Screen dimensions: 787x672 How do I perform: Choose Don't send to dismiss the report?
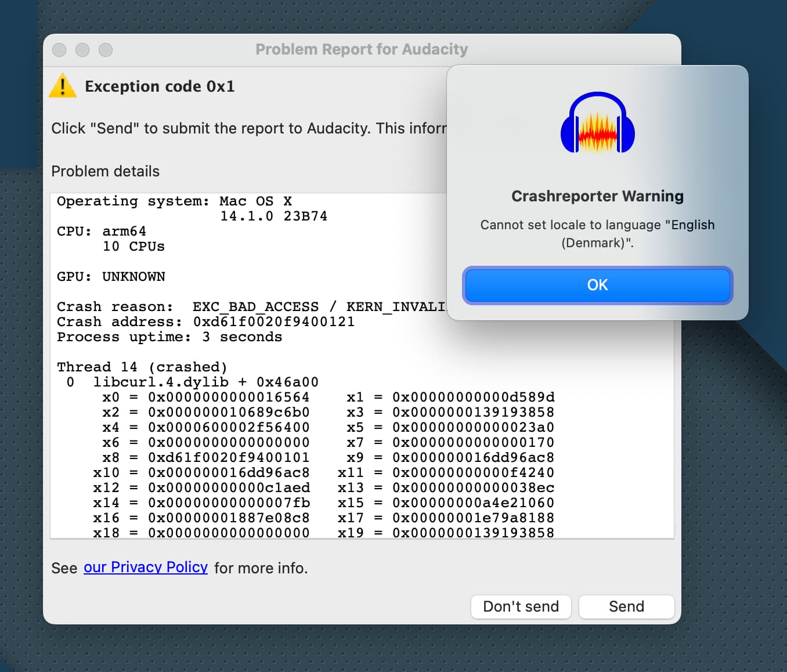coord(521,606)
